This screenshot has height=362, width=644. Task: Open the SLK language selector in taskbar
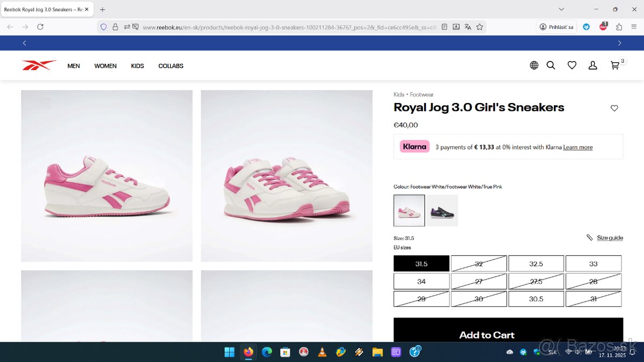[x=552, y=352]
